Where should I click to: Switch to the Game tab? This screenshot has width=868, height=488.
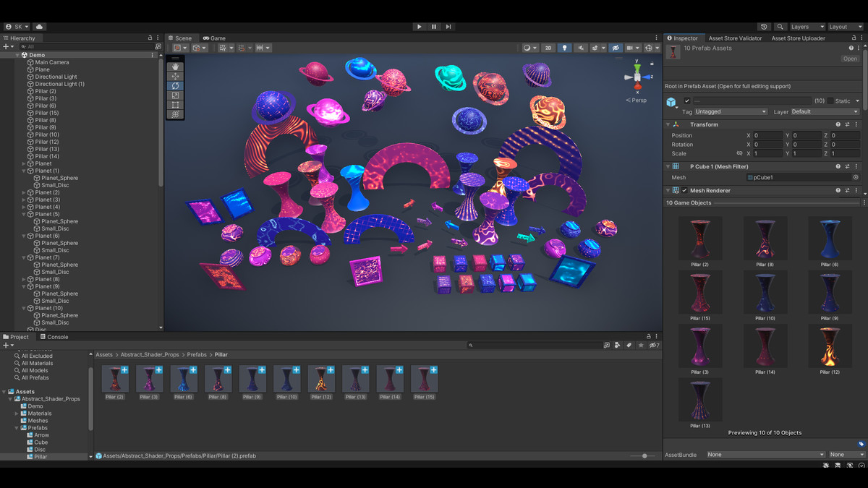213,38
